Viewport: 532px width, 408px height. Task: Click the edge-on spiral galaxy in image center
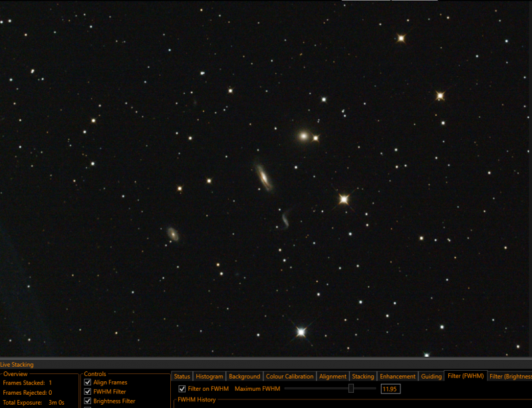263,178
